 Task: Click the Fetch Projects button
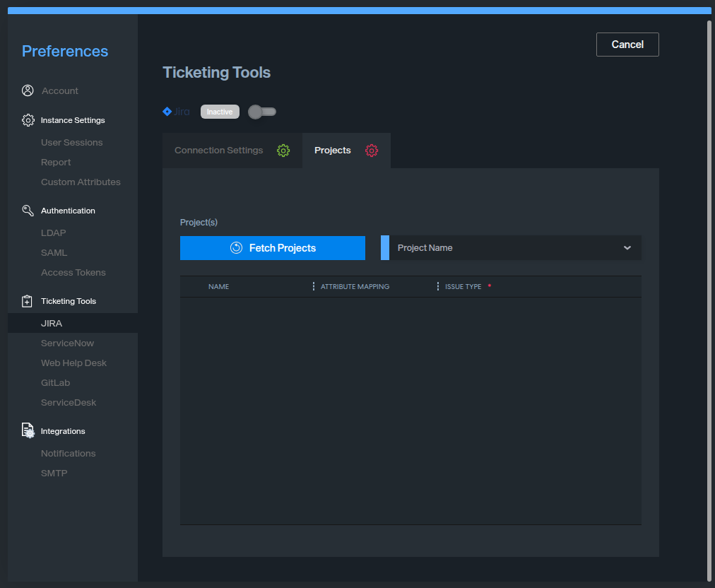[x=273, y=248]
